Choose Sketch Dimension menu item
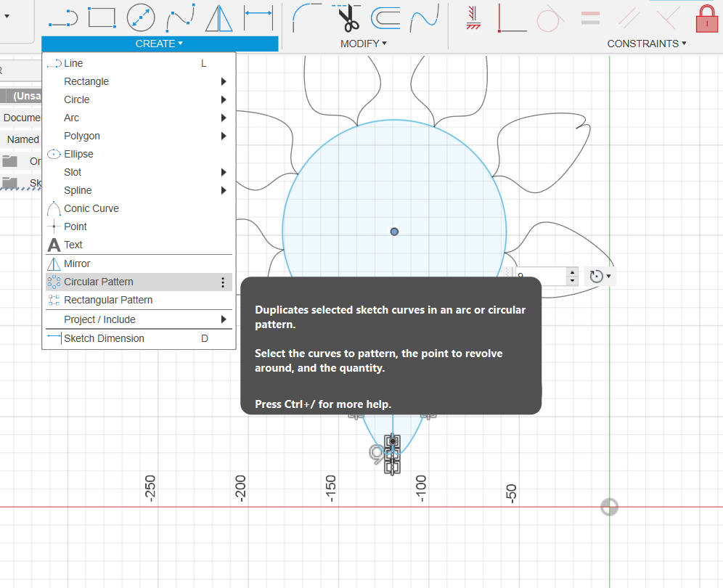Viewport: 723px width, 588px height. click(x=139, y=338)
